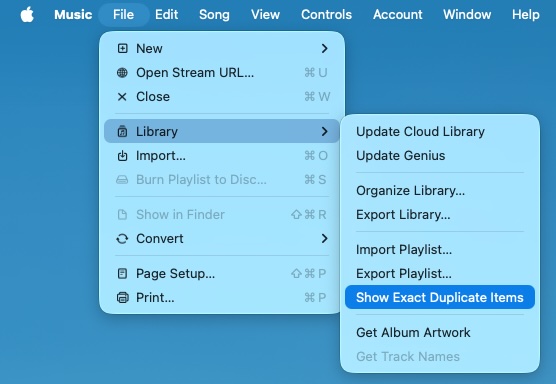556x384 pixels.
Task: Choose Open Stream URL… from File menu
Action: 222,73
